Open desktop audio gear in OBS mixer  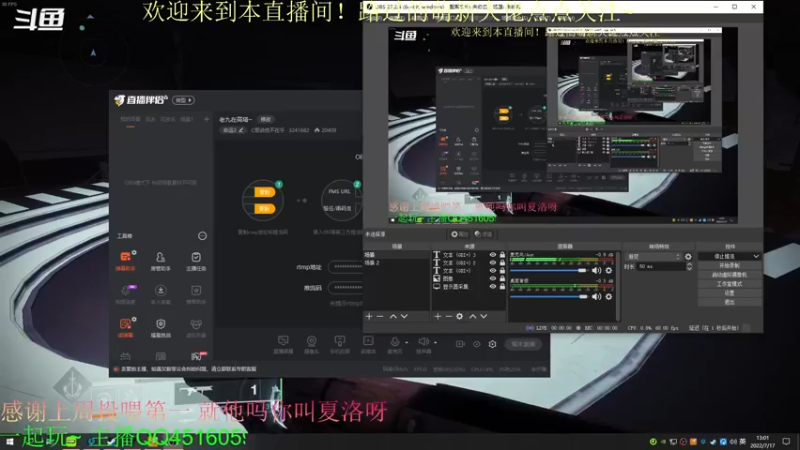(x=609, y=296)
